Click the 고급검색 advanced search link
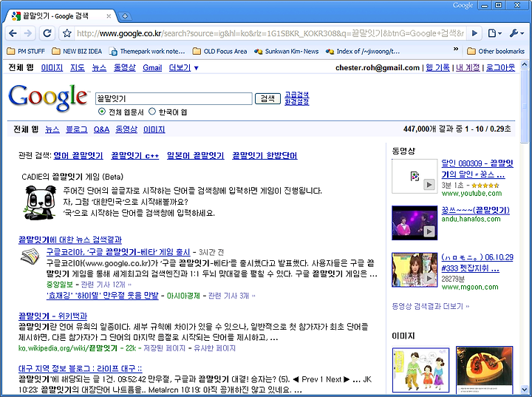532x397 pixels. 297,95
